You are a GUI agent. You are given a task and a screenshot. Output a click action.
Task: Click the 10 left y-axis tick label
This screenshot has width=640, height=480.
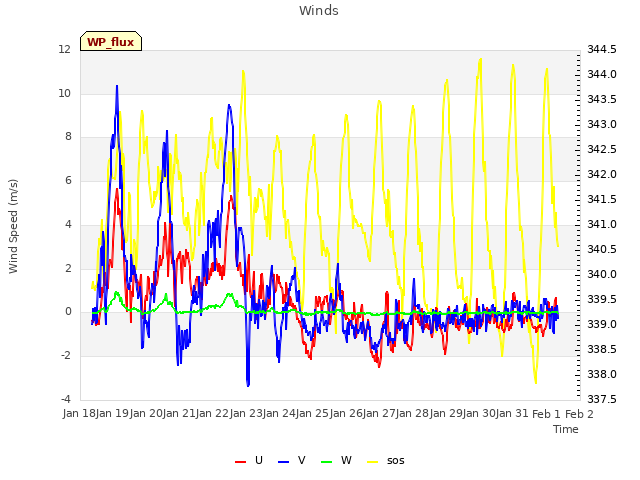click(64, 93)
